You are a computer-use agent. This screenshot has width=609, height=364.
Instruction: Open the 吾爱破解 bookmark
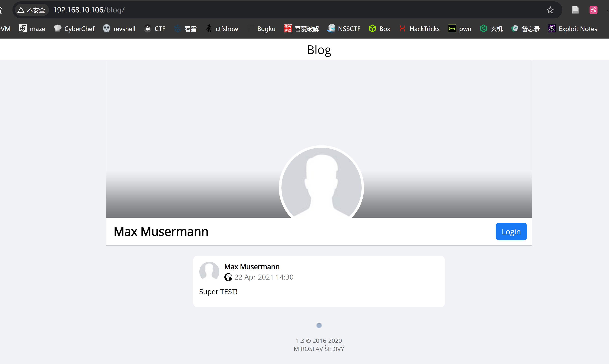click(301, 29)
